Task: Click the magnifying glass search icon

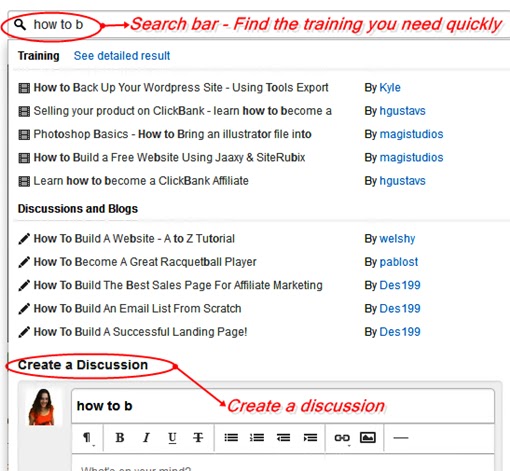Action: 20,24
